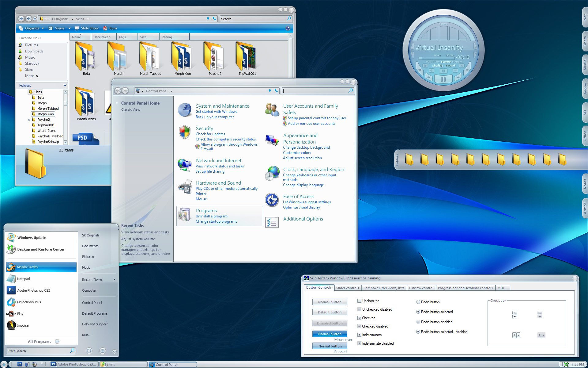Switch to the Listview control tab
The image size is (588, 368).
point(421,288)
